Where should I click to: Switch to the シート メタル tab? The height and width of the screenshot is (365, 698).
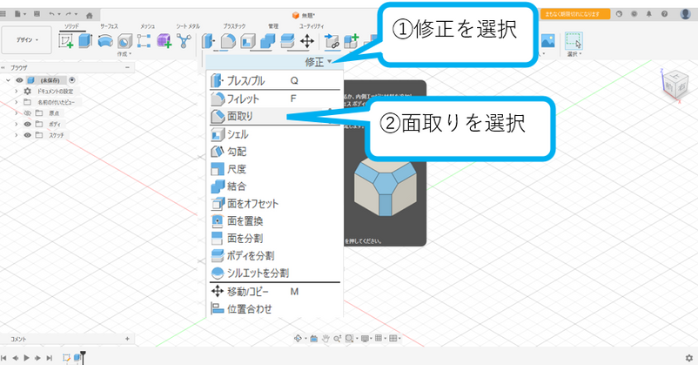(x=188, y=26)
